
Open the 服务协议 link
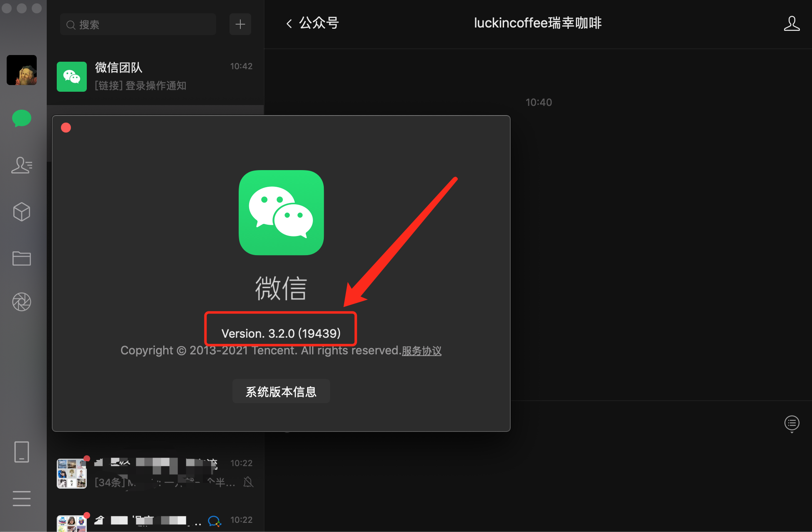tap(421, 351)
